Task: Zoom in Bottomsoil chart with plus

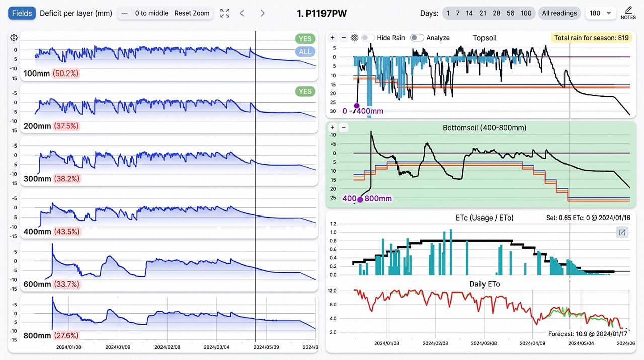Action: [333, 127]
